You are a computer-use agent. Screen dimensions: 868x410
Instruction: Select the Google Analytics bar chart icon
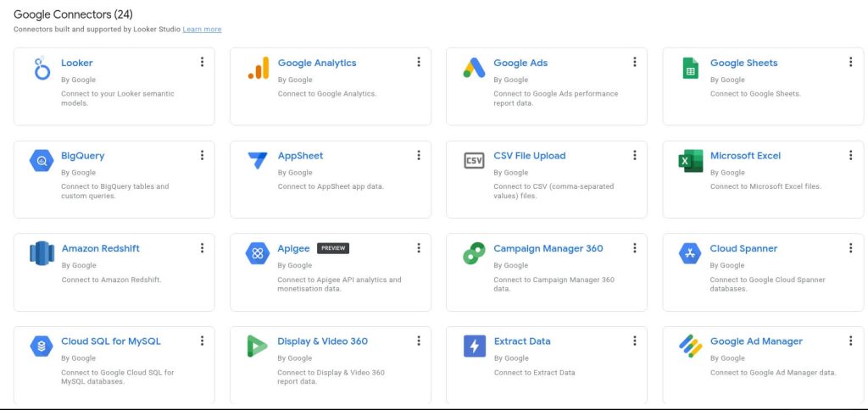[258, 69]
